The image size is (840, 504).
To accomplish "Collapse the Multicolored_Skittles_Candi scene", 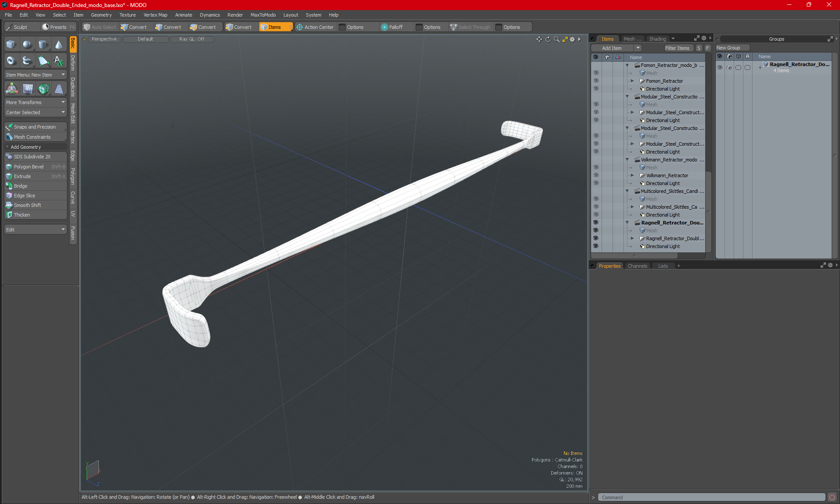I will 627,191.
